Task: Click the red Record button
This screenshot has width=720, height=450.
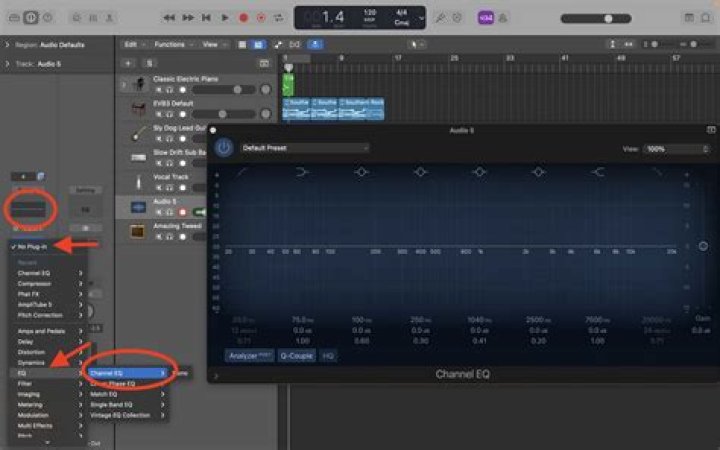Action: (x=243, y=18)
